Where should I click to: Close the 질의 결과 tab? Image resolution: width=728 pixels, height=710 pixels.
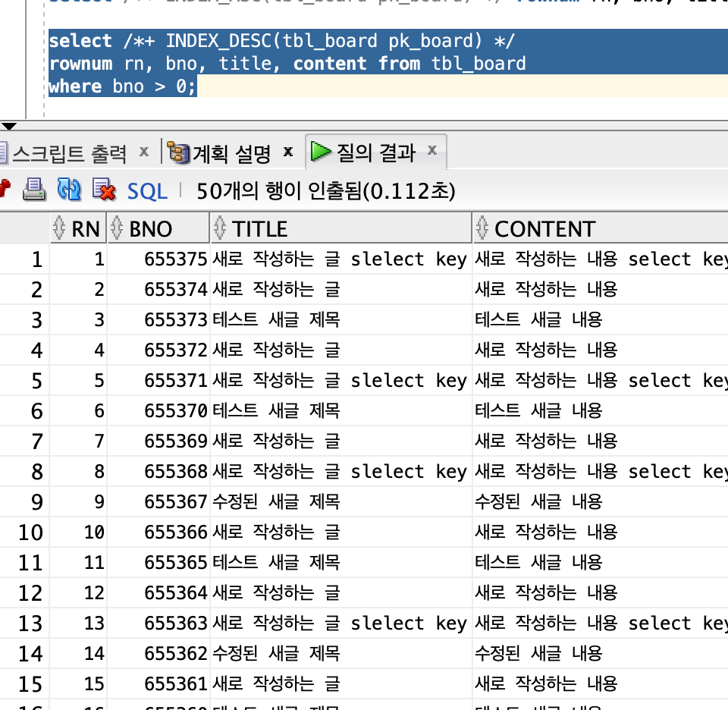click(x=432, y=150)
